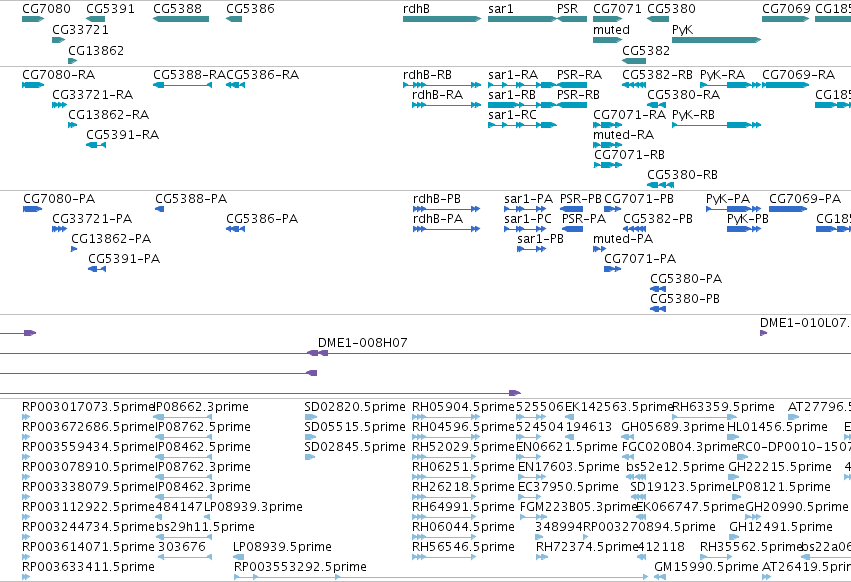The height and width of the screenshot is (582, 851).
Task: Click transcript PSR-RA
Action: 579,74
